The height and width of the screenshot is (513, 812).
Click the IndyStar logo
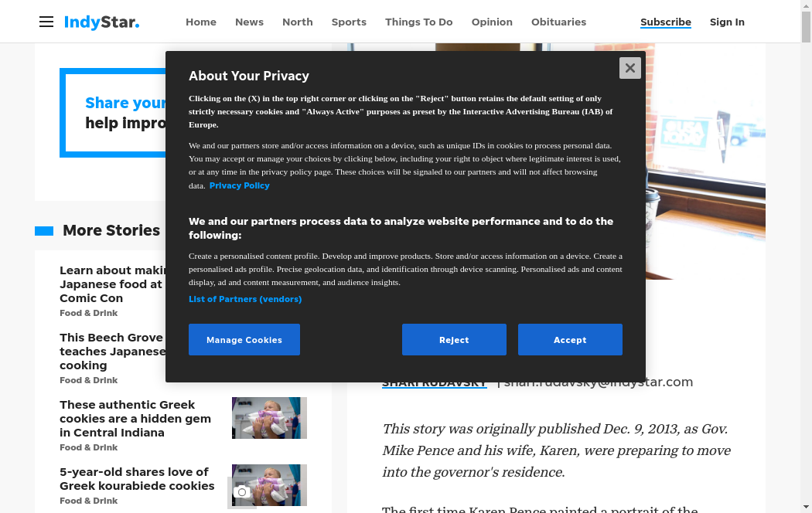101,22
